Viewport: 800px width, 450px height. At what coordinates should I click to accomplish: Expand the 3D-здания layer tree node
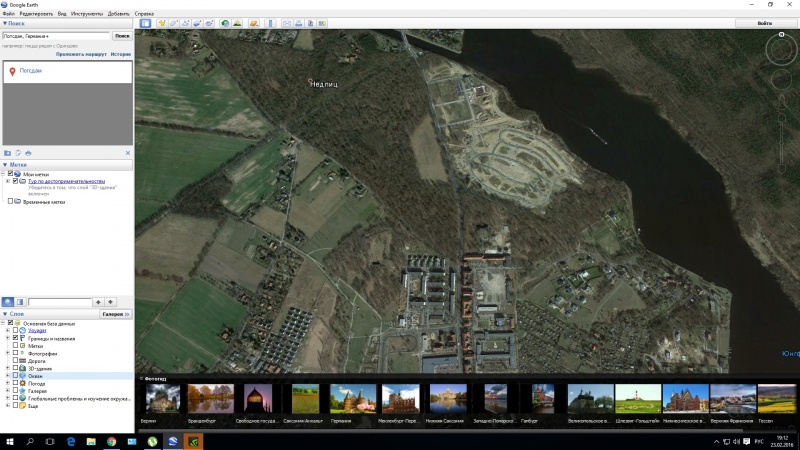point(8,368)
